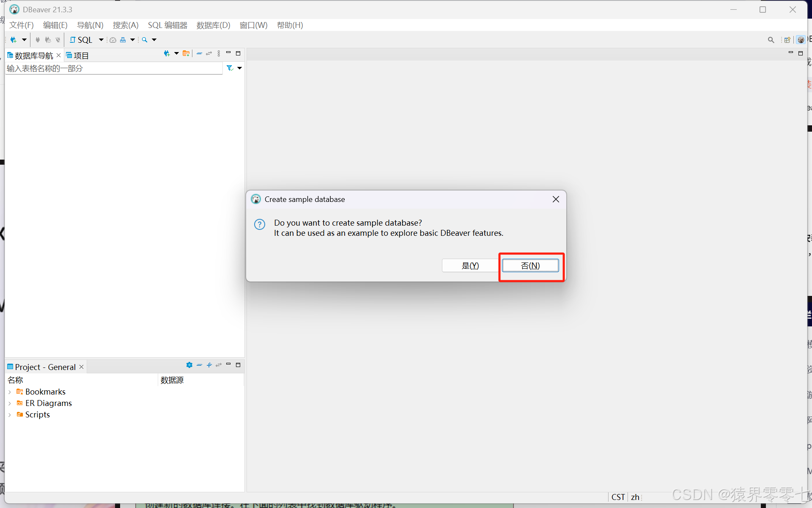The image size is (812, 508).
Task: Open the 窗口(W) menu
Action: pyautogui.click(x=254, y=25)
